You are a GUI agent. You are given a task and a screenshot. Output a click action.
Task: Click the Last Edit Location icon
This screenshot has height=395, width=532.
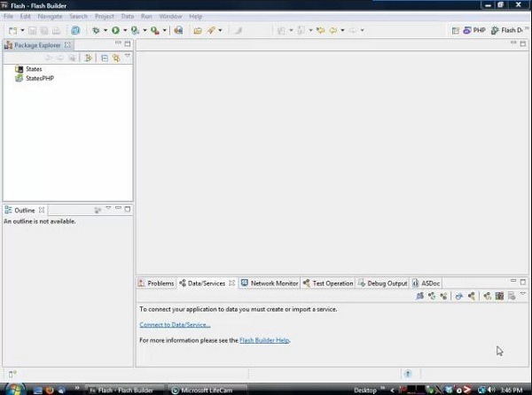pos(321,30)
